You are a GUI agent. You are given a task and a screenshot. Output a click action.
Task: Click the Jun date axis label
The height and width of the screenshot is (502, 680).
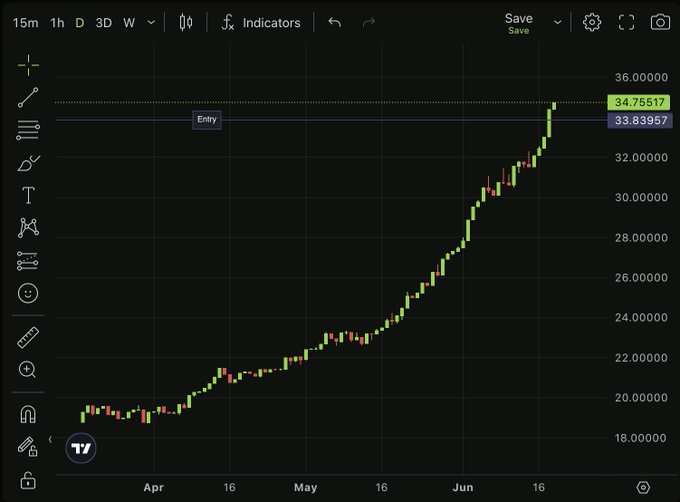point(463,487)
